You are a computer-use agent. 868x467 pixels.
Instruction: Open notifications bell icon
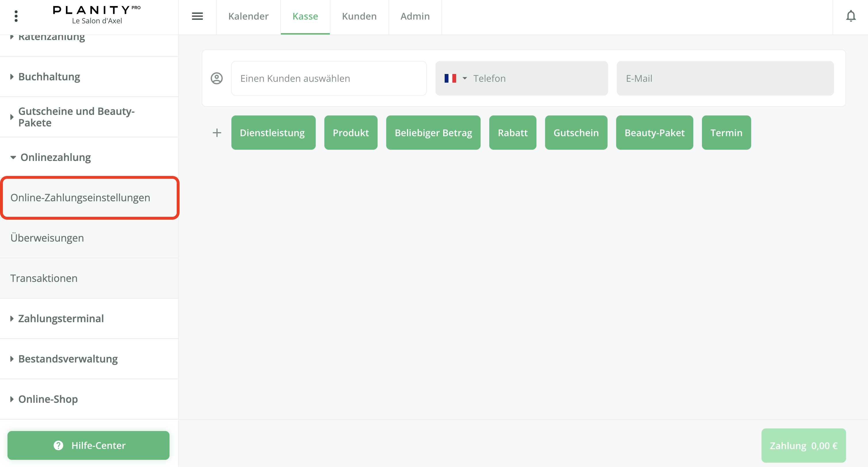850,16
